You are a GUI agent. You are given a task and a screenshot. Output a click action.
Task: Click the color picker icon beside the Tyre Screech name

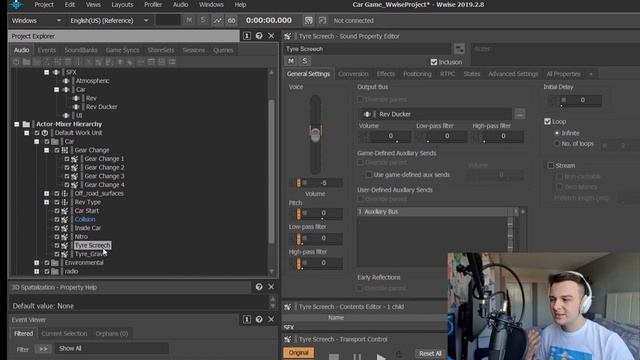tap(459, 49)
